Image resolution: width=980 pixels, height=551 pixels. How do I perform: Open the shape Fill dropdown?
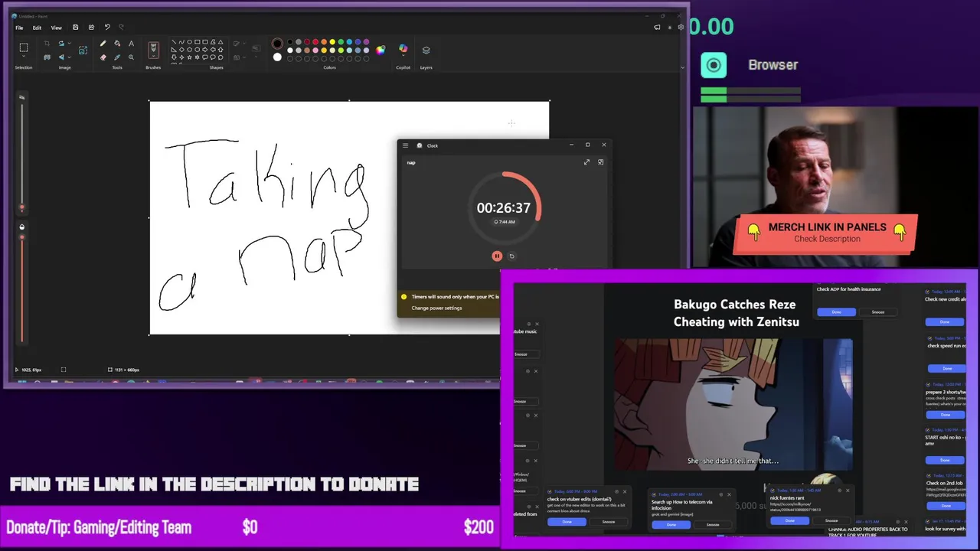(244, 57)
